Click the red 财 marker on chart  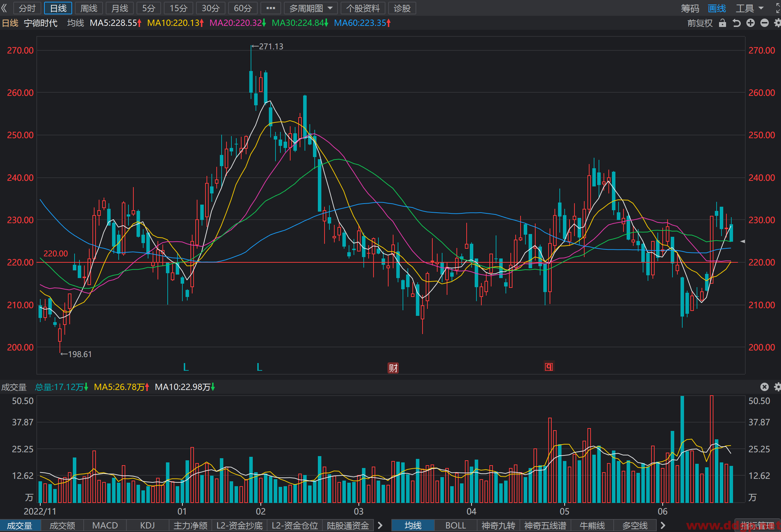click(x=393, y=368)
